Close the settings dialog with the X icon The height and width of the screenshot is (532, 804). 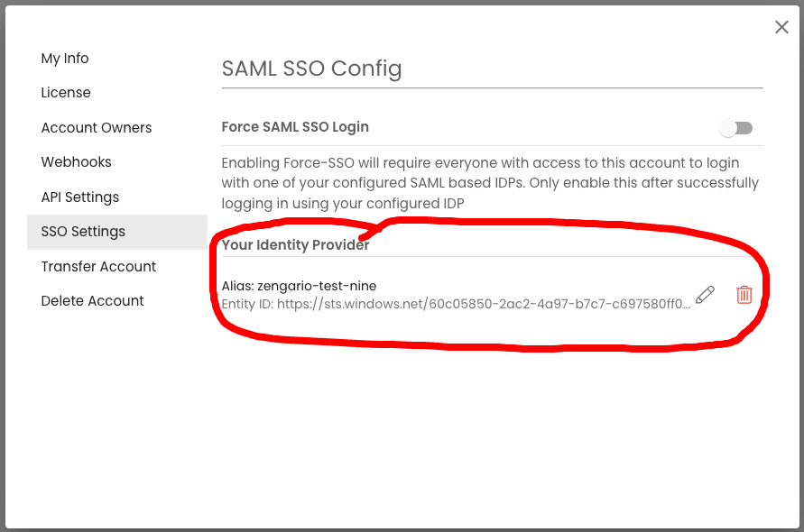(781, 27)
